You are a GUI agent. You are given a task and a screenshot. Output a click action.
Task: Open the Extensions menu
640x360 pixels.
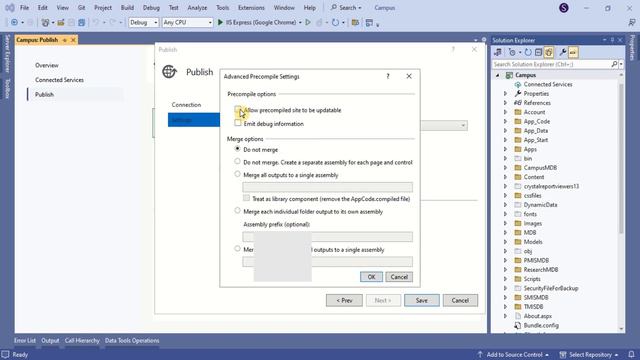[x=251, y=8]
